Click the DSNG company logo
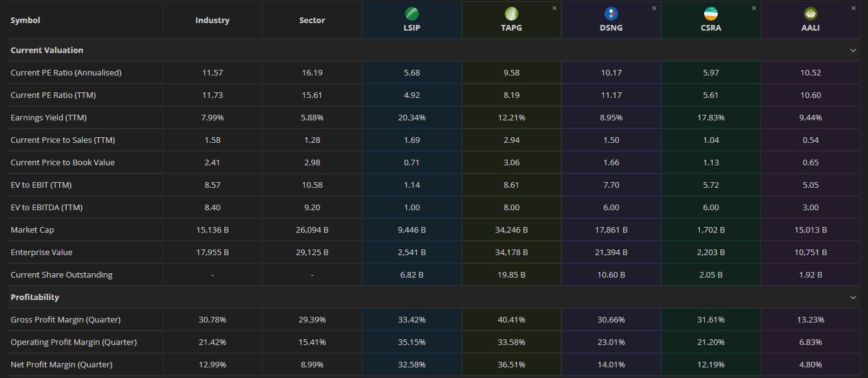Viewport: 868px width, 378px height. point(611,14)
